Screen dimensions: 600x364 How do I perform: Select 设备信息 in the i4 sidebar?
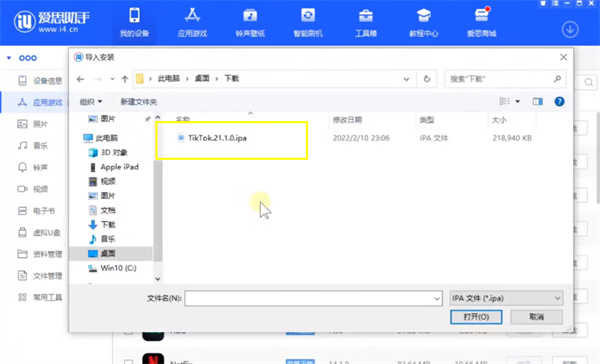point(40,80)
